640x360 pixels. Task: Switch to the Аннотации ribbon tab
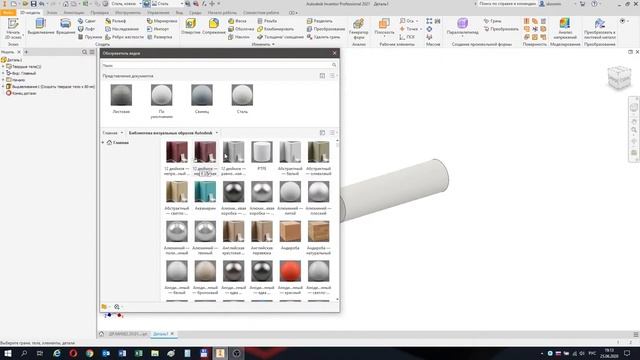pos(73,13)
